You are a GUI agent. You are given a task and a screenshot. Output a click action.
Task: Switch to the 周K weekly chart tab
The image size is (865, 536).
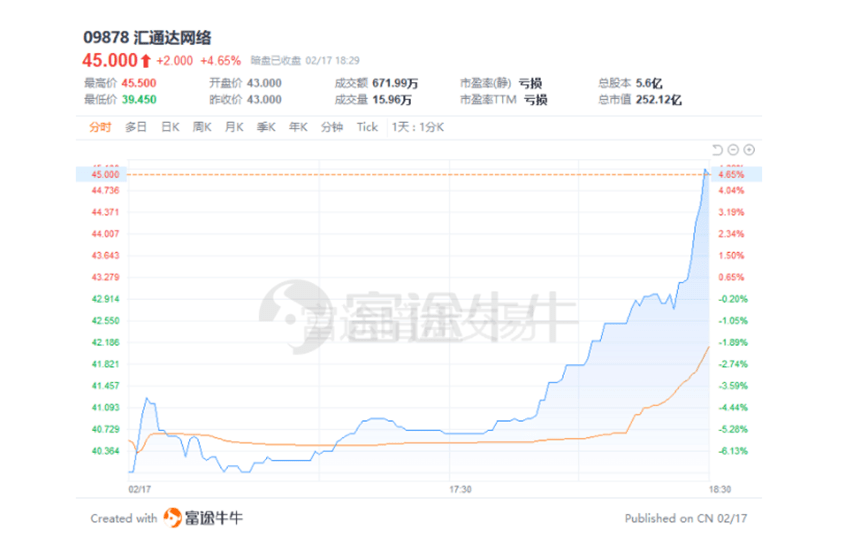pyautogui.click(x=202, y=127)
